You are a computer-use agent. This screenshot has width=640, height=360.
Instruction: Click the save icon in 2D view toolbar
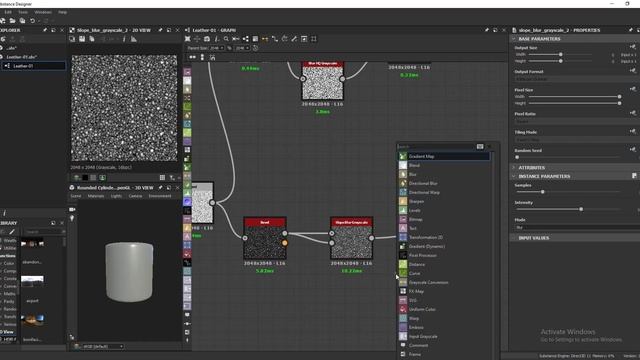point(82,39)
